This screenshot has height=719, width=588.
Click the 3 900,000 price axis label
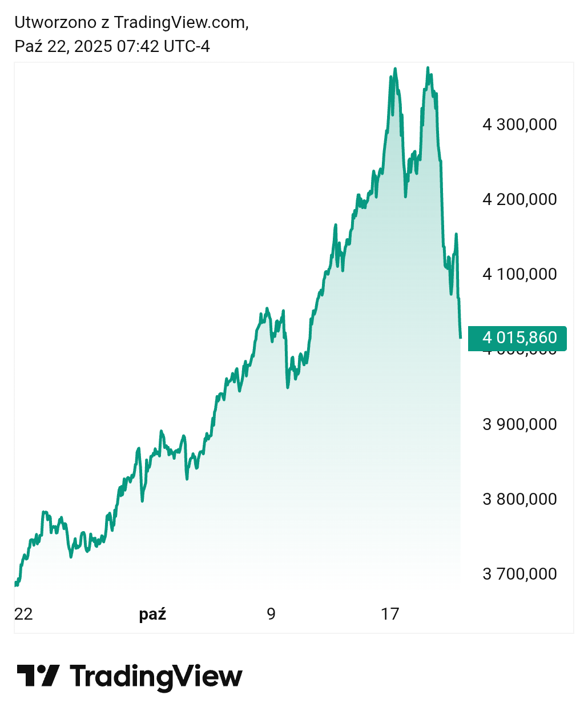519,424
